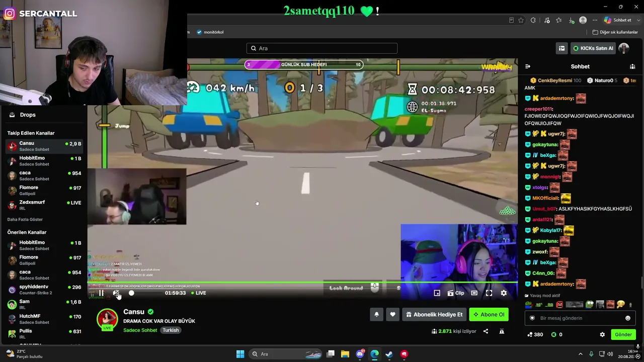Unmute the stream volume icon
This screenshot has height=362, width=644.
tap(116, 293)
